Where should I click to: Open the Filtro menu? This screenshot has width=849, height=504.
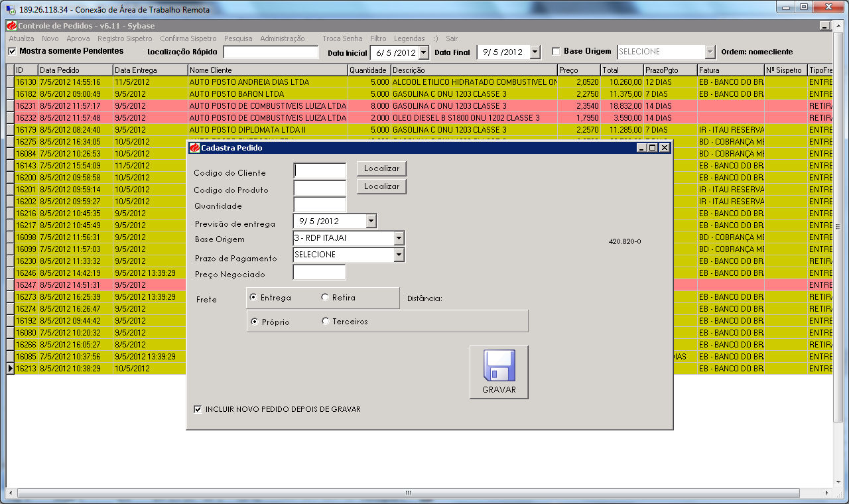pos(378,38)
